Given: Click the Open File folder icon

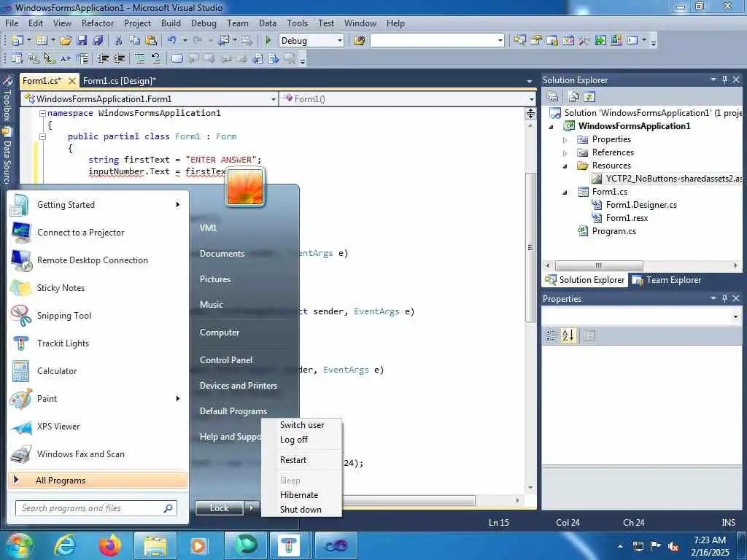Looking at the screenshot, I should coord(65,41).
